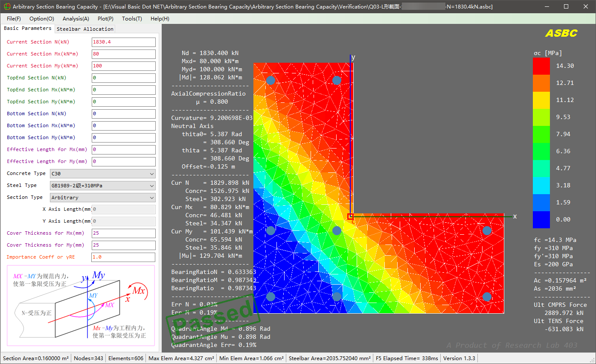Viewport: 596px width, 364px height.
Task: Open the Tools(T) menu
Action: [x=132, y=19]
